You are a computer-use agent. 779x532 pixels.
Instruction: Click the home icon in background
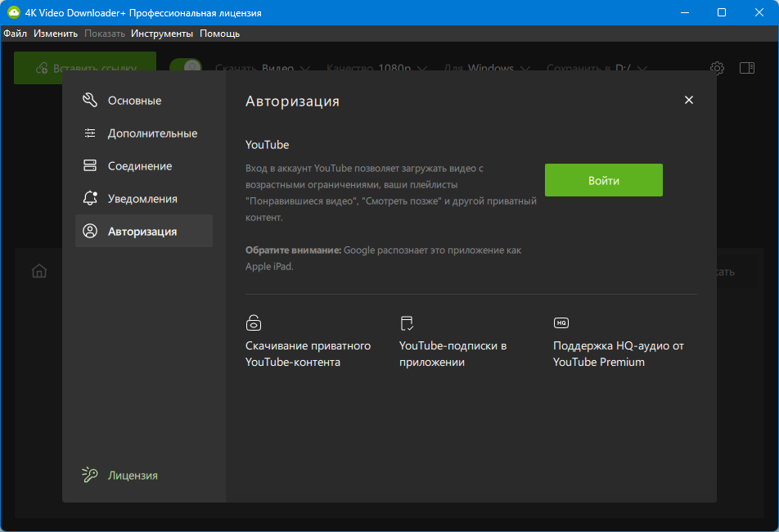click(39, 271)
